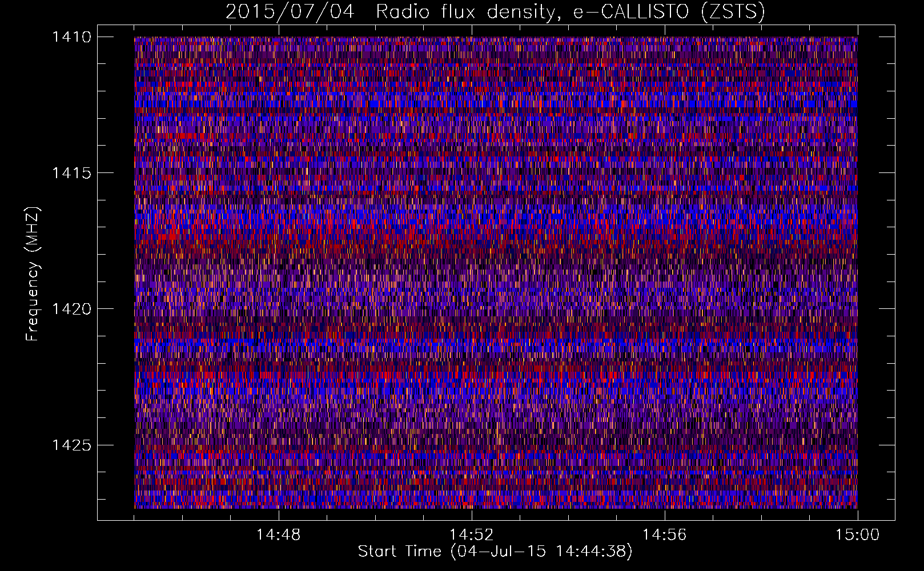
Task: Click the 14:48 time tick label
Action: (278, 535)
